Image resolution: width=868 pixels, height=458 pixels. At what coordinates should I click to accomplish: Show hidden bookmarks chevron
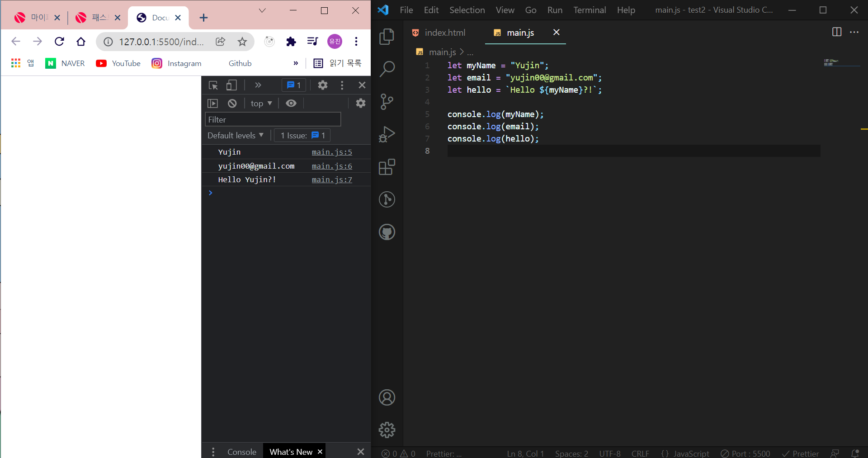coord(296,63)
